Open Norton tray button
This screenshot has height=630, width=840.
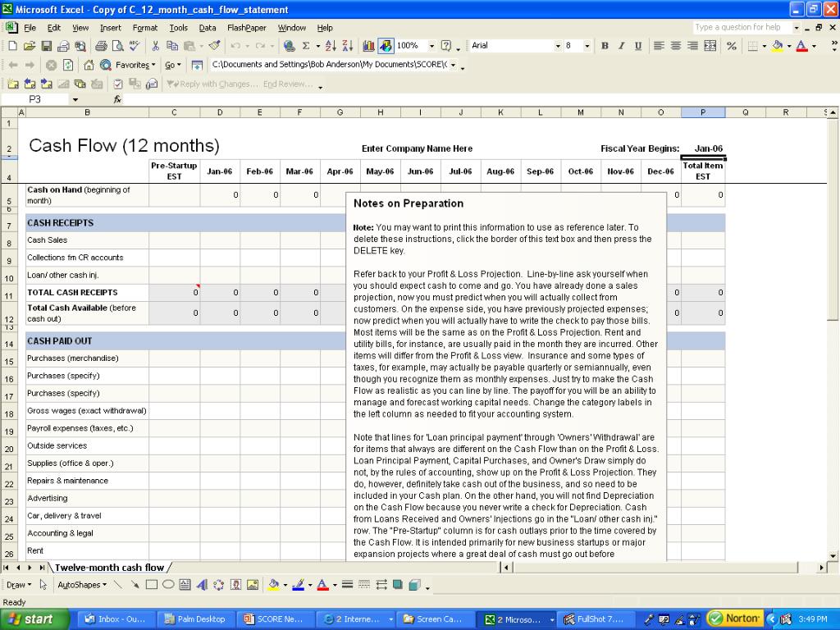(734, 619)
